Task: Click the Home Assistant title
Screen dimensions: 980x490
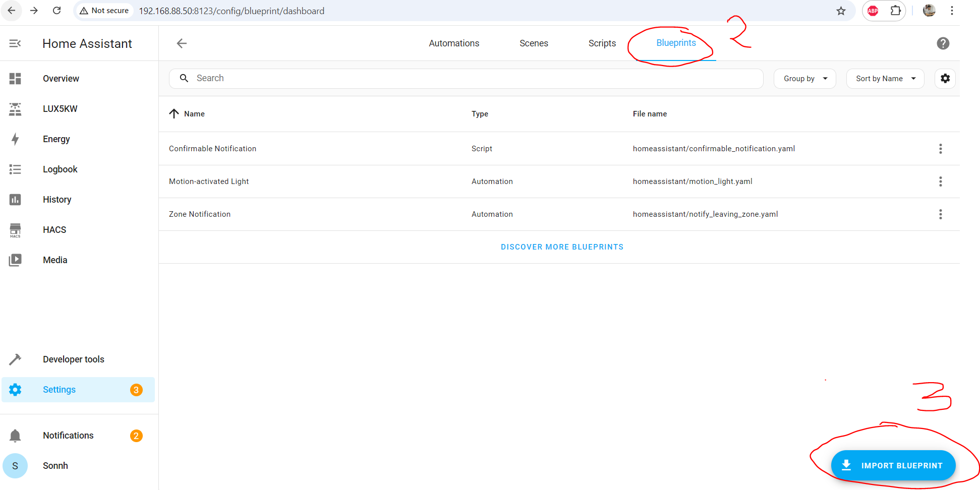Action: pos(87,44)
